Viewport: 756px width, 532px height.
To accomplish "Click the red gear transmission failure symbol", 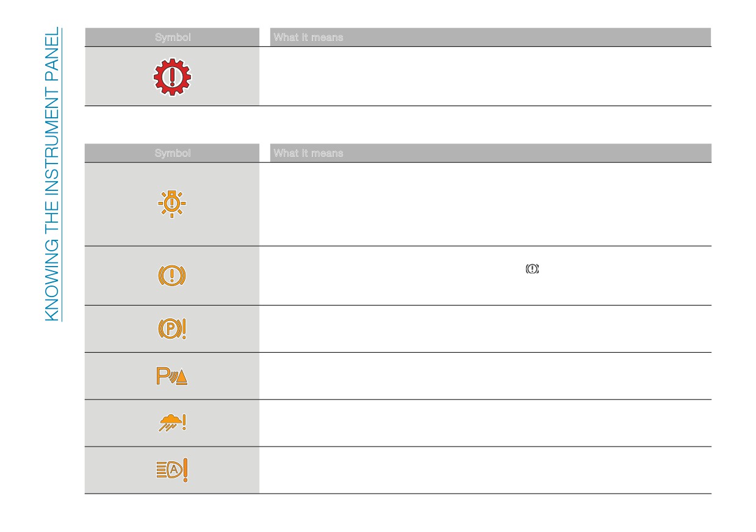I will (x=172, y=77).
